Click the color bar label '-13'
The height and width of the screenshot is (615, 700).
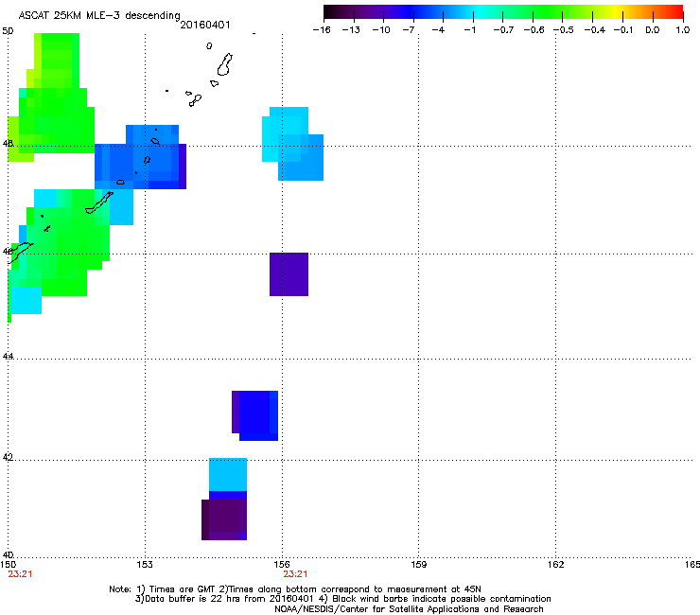pos(351,30)
